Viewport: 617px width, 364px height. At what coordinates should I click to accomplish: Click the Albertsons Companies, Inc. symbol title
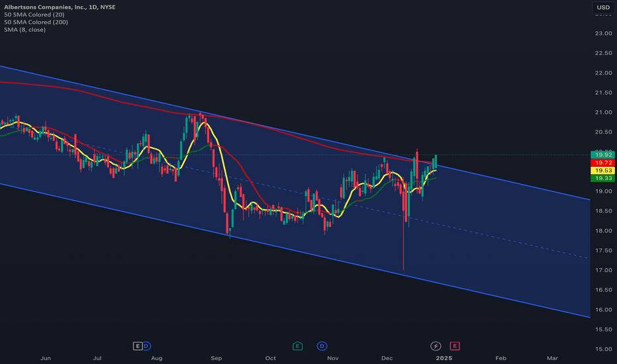(x=60, y=7)
